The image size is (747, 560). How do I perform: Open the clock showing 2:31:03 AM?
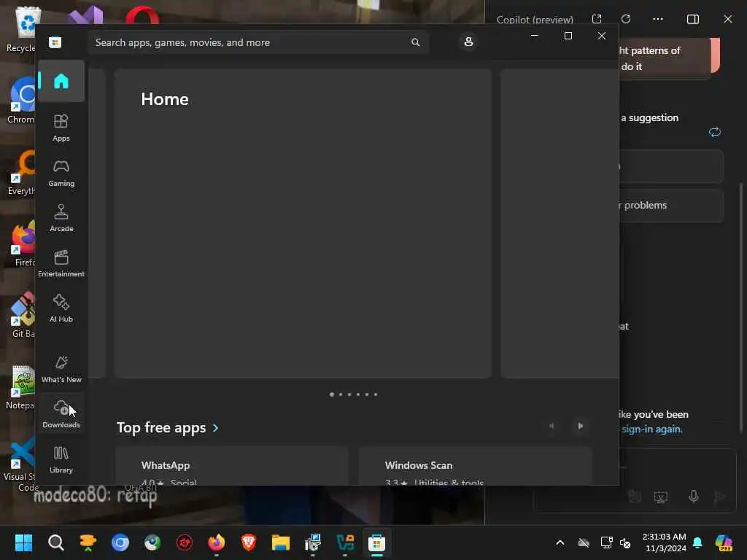pos(664,542)
